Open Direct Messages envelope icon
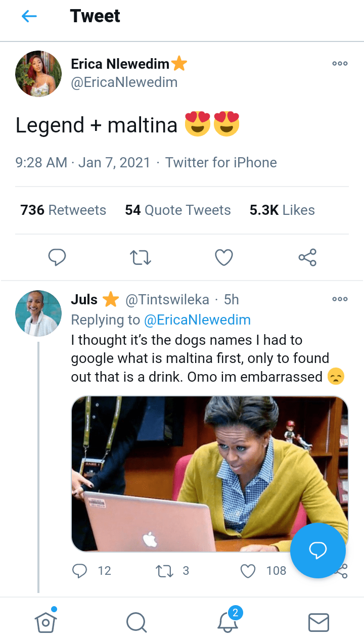 [318, 622]
